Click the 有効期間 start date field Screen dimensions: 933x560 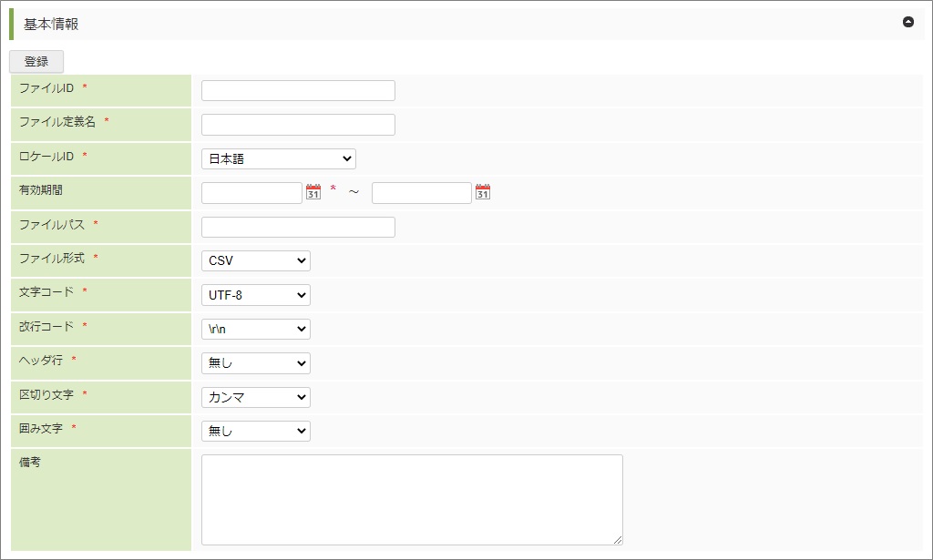[x=251, y=193]
